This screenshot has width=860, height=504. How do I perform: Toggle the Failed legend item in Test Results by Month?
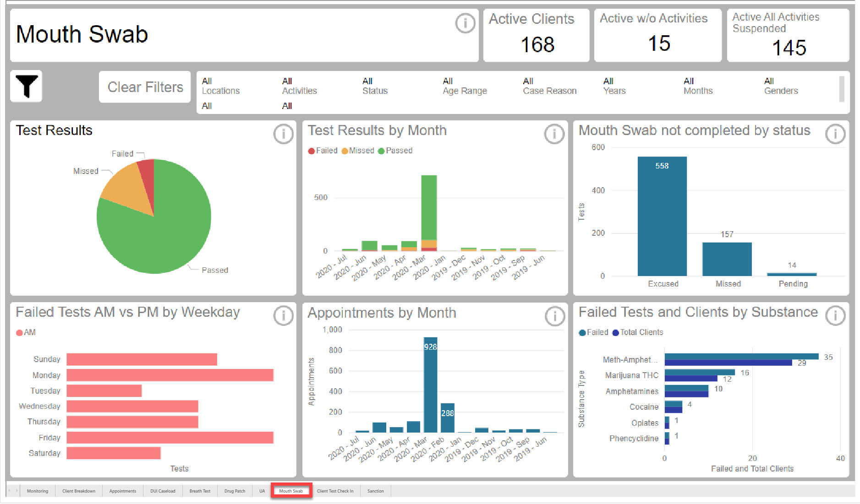(x=323, y=151)
